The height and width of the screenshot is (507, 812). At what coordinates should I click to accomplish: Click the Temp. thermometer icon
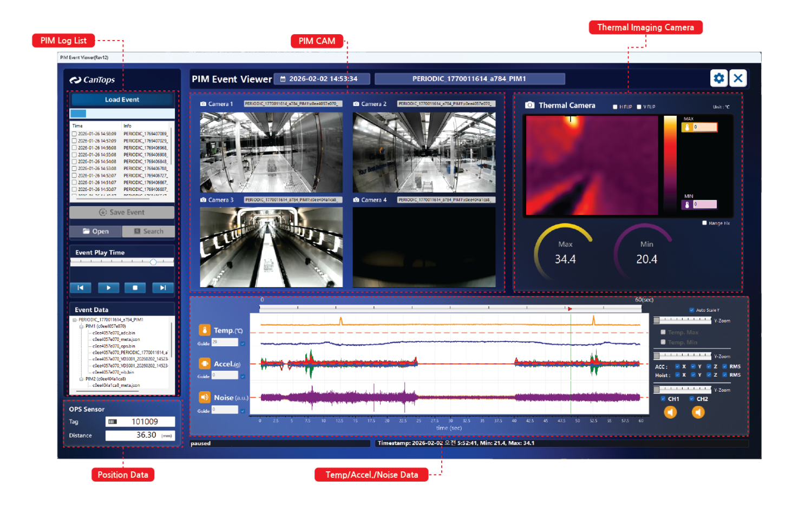pos(205,330)
